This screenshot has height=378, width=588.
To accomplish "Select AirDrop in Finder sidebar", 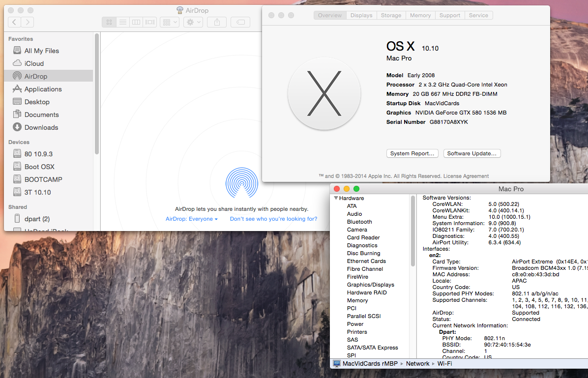I will click(x=49, y=76).
